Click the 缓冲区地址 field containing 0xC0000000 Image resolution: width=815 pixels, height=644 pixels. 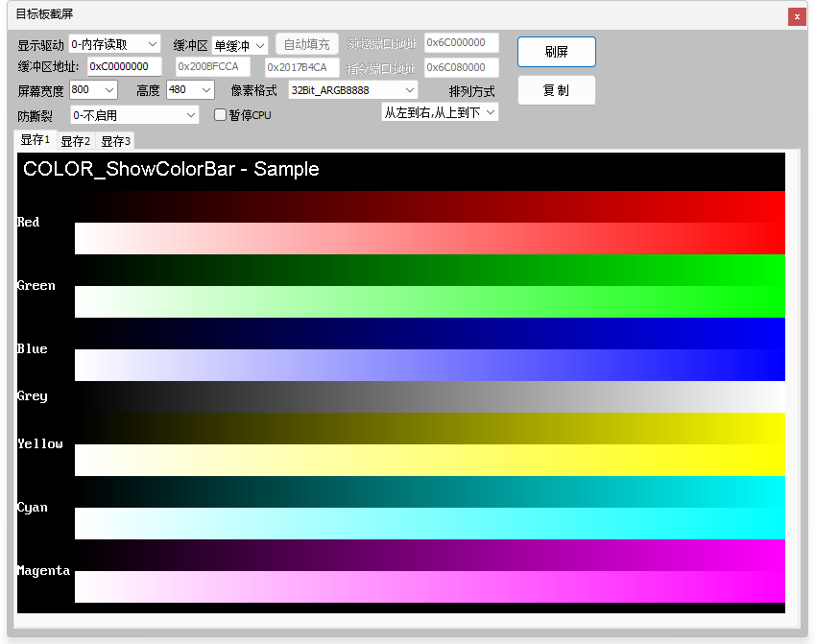click(124, 66)
